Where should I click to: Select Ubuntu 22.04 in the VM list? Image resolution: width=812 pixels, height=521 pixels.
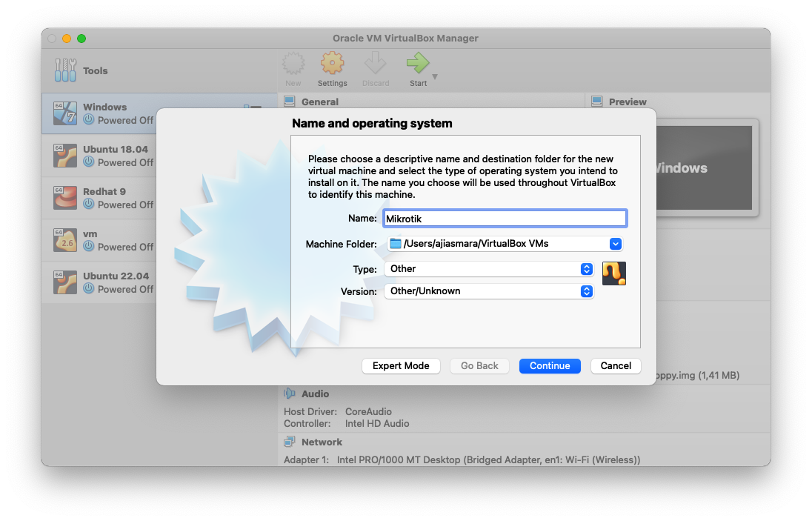pyautogui.click(x=115, y=282)
